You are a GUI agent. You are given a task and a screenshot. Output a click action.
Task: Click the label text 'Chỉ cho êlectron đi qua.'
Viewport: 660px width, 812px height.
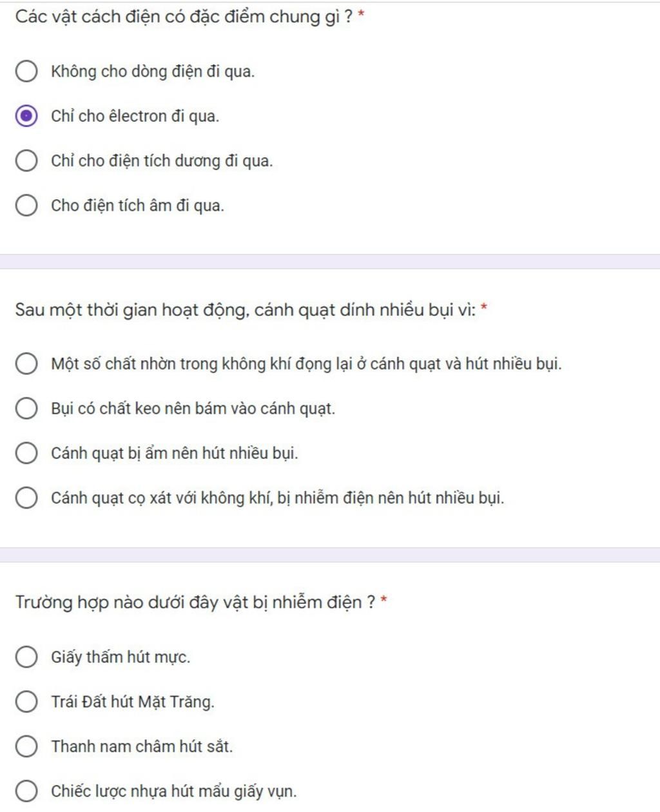point(135,117)
